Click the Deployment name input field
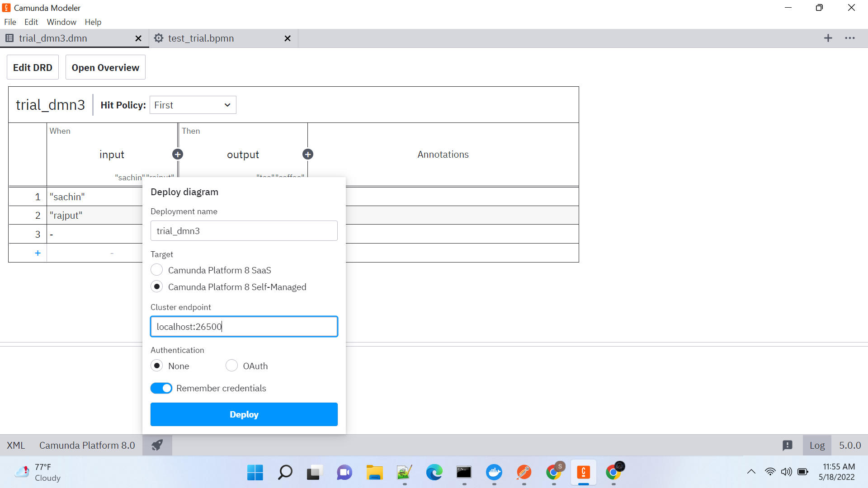 (244, 231)
